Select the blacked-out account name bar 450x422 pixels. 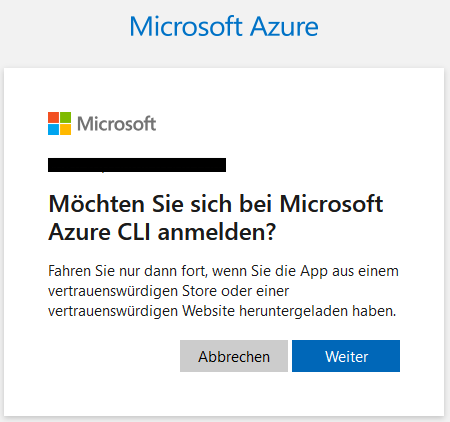137,165
